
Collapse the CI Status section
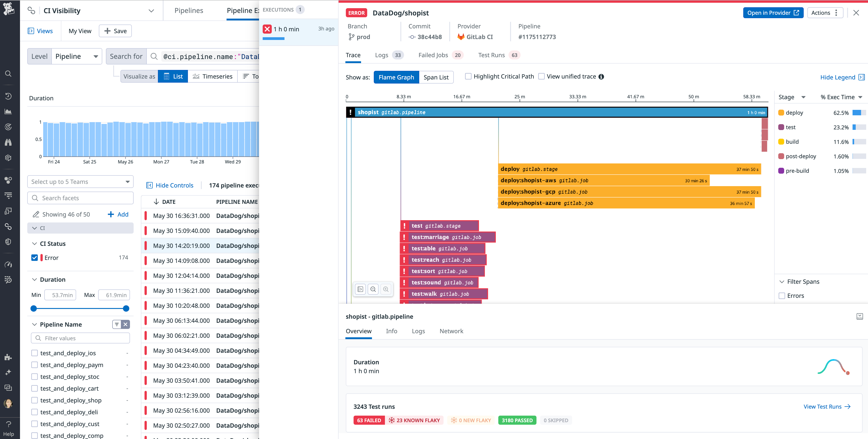coord(34,243)
